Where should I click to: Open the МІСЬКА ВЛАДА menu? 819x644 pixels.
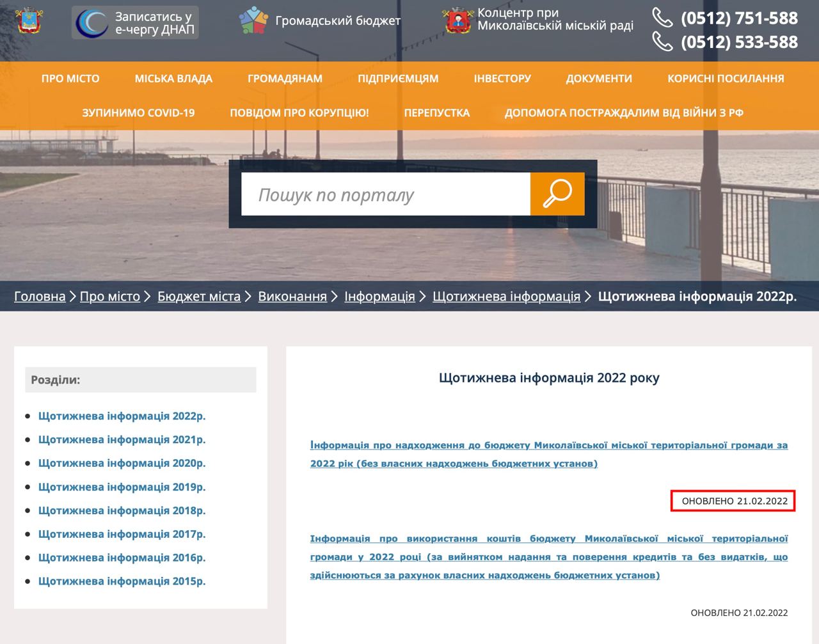coord(173,79)
